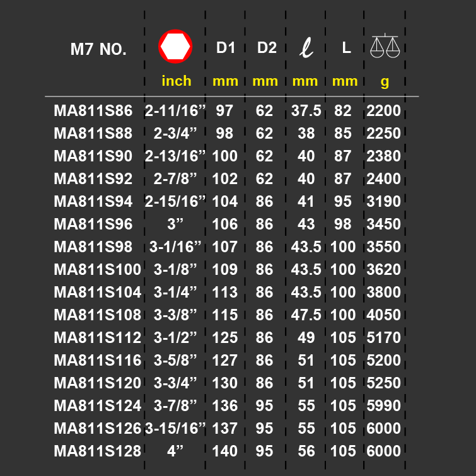Click the M7 NO. column header
This screenshot has width=476, height=476.
(x=98, y=49)
